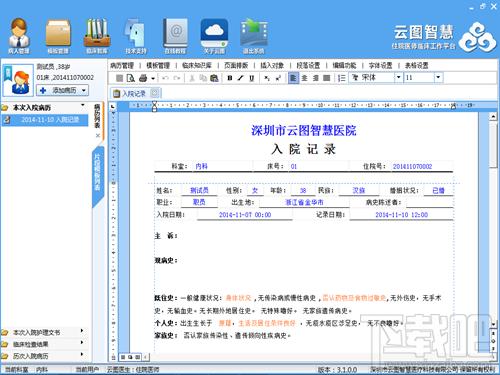Viewport: 500px width, 375px height.
Task: Click the 内科 department field
Action: (201, 166)
